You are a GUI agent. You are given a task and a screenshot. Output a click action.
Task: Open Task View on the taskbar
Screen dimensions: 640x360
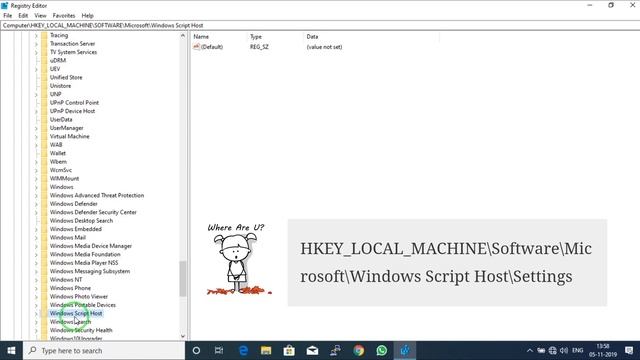219,351
